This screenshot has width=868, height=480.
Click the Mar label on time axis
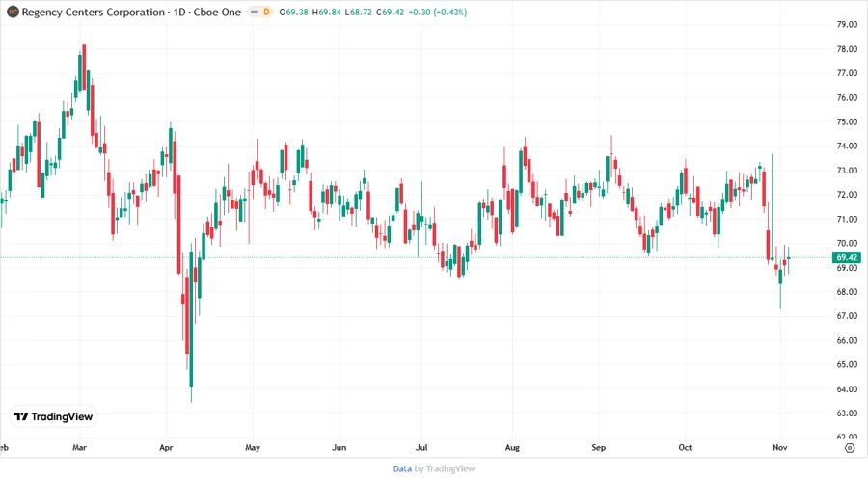pos(80,447)
